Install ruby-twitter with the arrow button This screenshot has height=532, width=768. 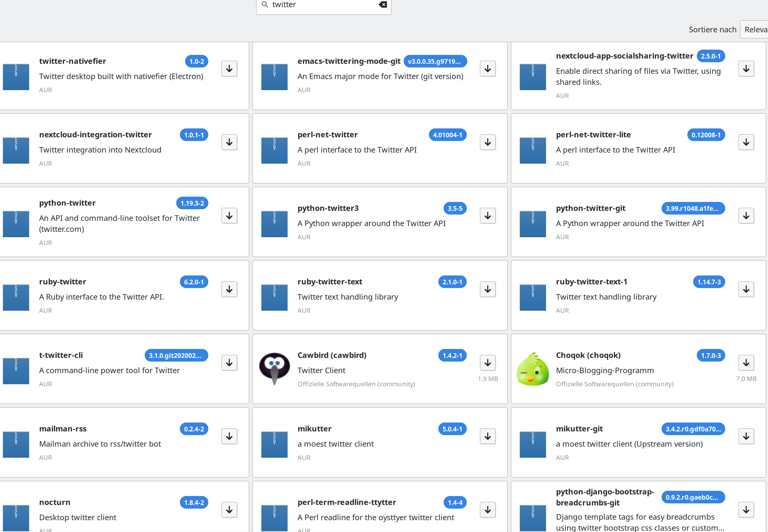click(229, 289)
